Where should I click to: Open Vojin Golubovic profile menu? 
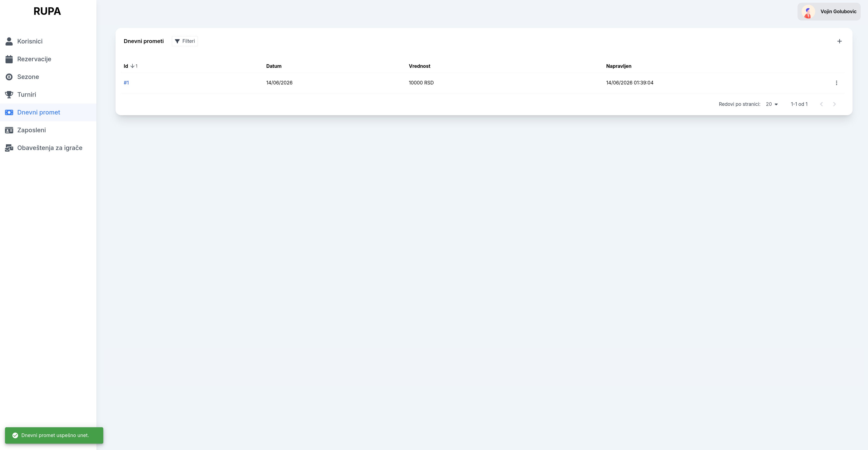(x=829, y=11)
